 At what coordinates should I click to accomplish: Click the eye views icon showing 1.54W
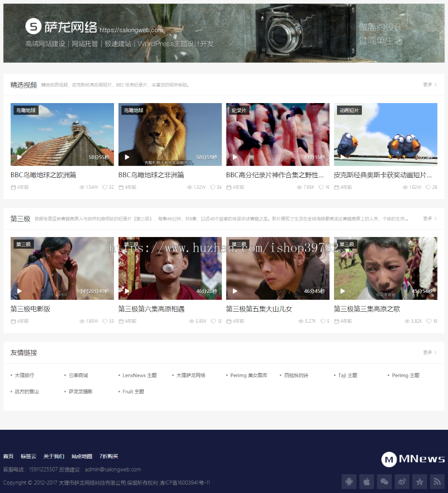82,187
